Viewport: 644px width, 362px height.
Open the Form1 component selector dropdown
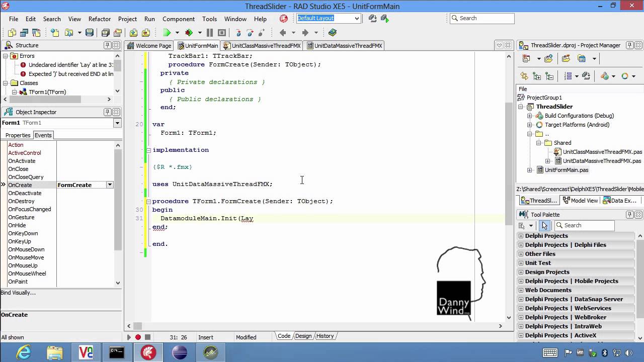pyautogui.click(x=117, y=123)
